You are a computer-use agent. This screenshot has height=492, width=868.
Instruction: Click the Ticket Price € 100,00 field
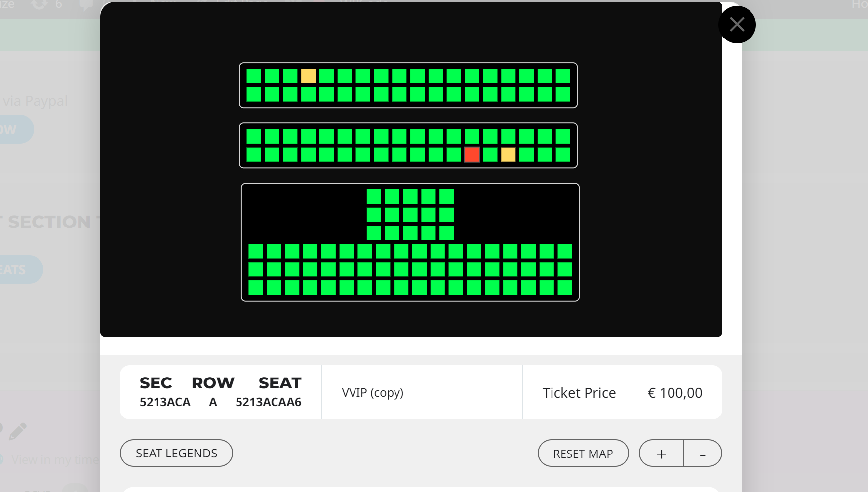pyautogui.click(x=622, y=393)
